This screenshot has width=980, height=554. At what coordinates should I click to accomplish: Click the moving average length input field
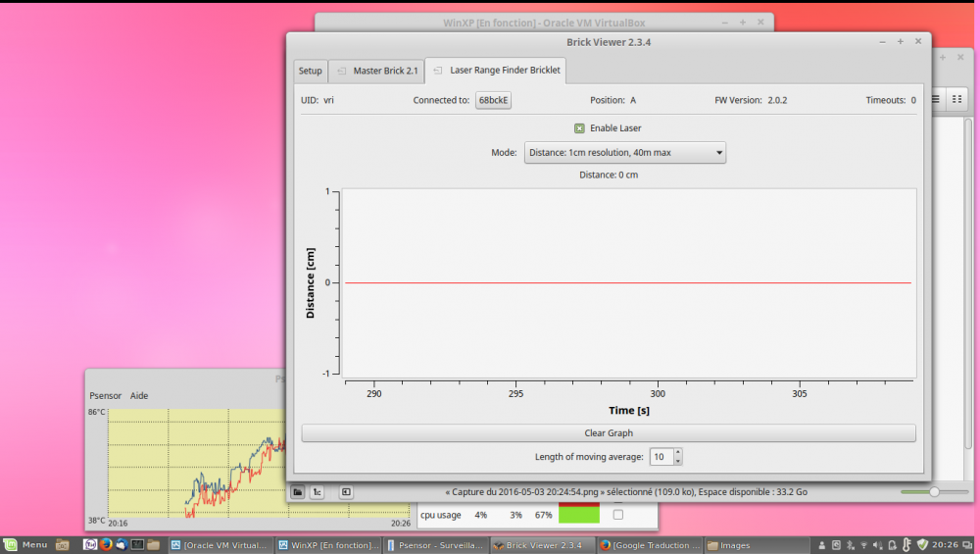pos(661,457)
